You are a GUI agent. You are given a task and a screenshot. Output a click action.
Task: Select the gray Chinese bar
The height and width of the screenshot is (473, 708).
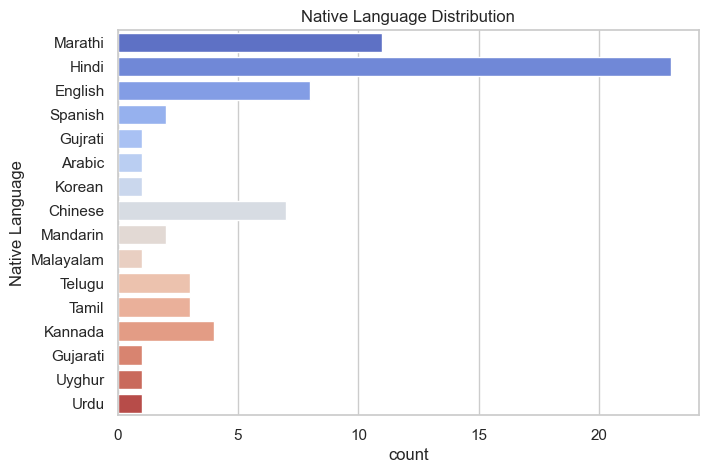pos(202,211)
